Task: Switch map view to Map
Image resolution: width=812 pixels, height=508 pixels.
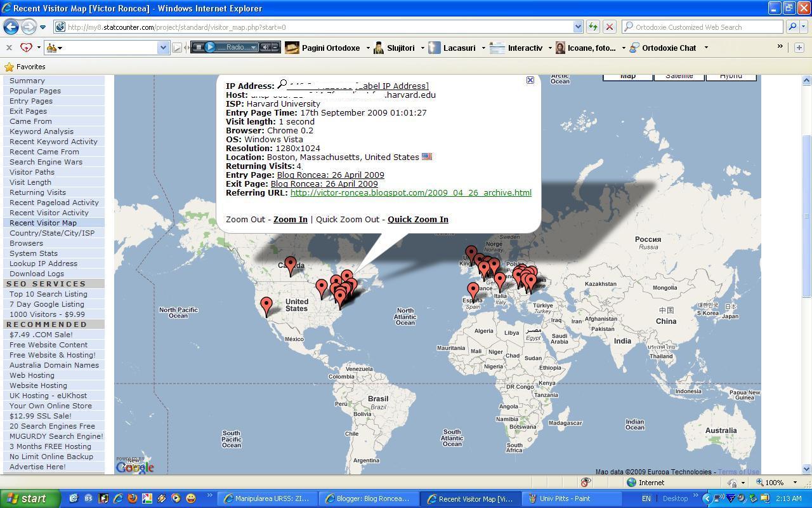Action: coord(628,76)
